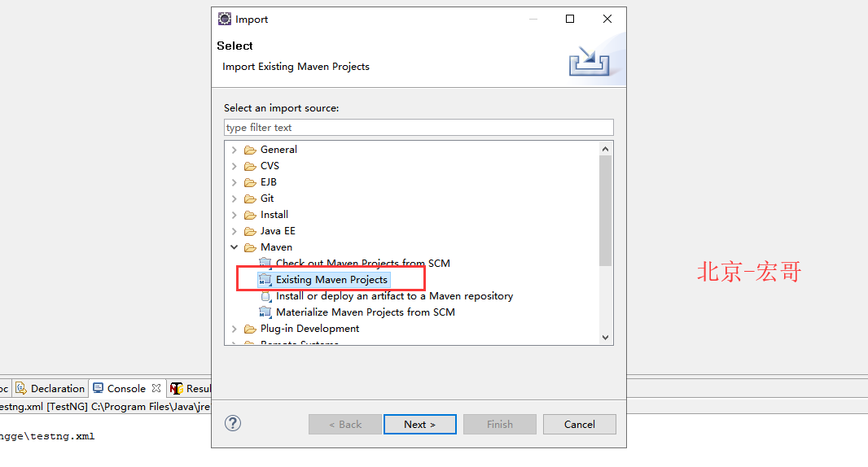Collapse the Maven tree node
Viewport: 868px width, 467px height.
point(235,247)
